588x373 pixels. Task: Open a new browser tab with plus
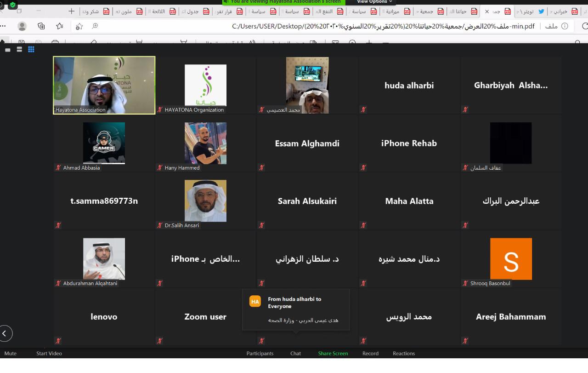71,11
